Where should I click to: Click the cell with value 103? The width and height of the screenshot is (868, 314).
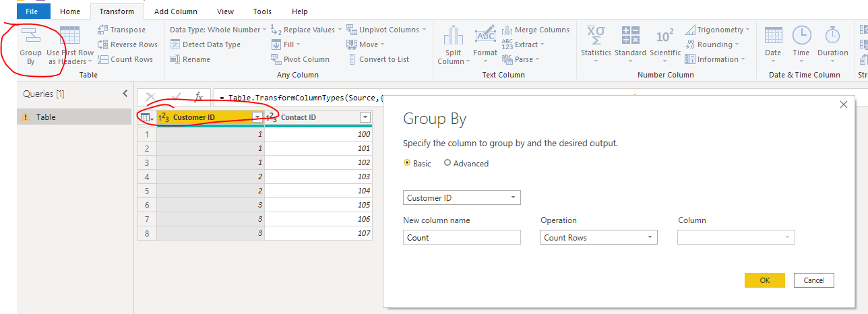point(318,177)
